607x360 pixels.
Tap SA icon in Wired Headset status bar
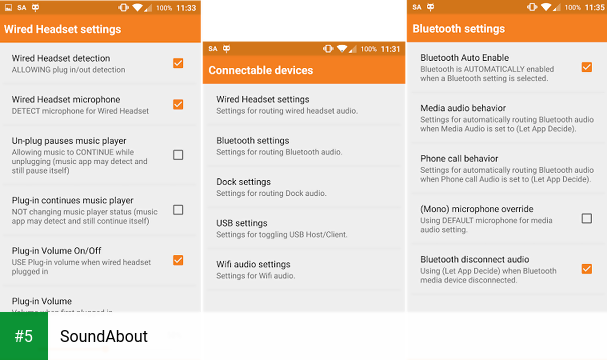tap(22, 8)
